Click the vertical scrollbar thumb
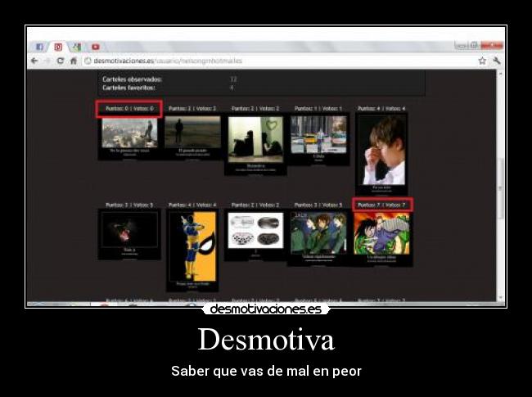The width and height of the screenshot is (532, 397). pos(501,188)
